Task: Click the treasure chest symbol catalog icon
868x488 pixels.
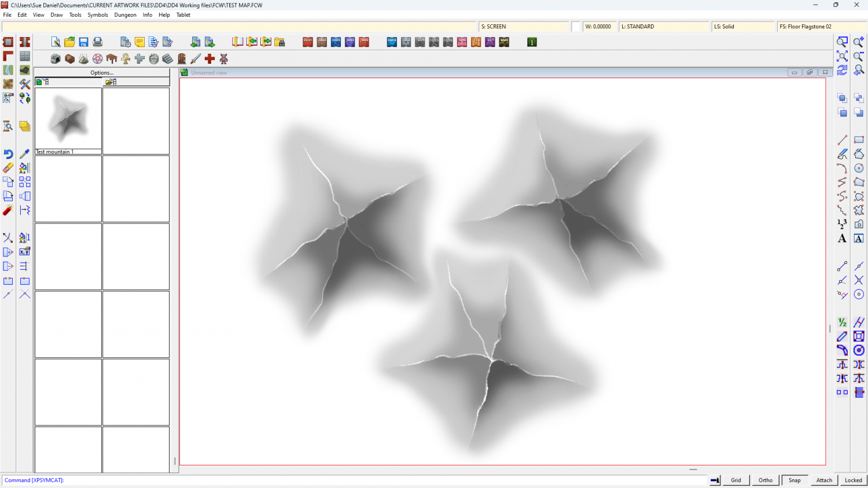Action: click(x=70, y=59)
